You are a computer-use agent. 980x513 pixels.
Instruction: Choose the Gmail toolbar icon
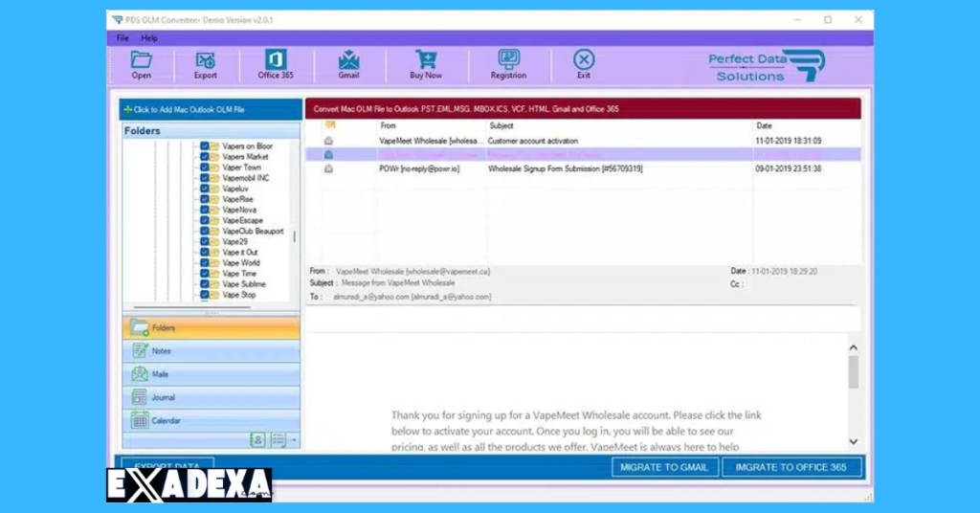click(x=348, y=65)
